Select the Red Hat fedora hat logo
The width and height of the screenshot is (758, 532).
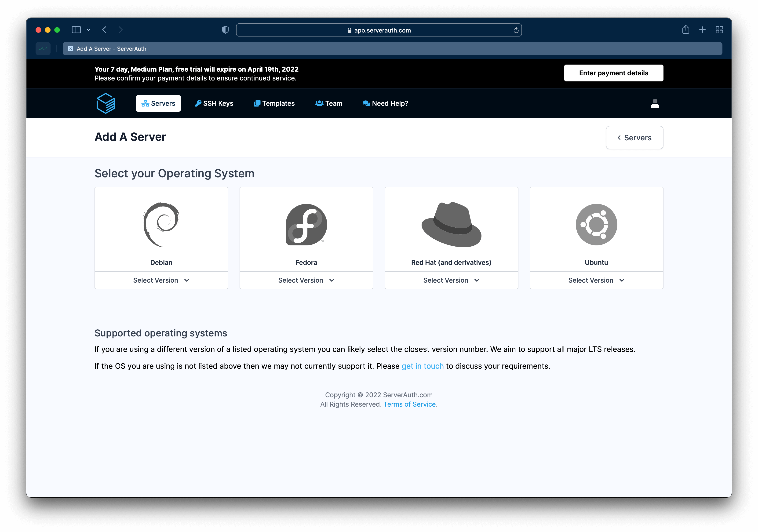click(451, 225)
